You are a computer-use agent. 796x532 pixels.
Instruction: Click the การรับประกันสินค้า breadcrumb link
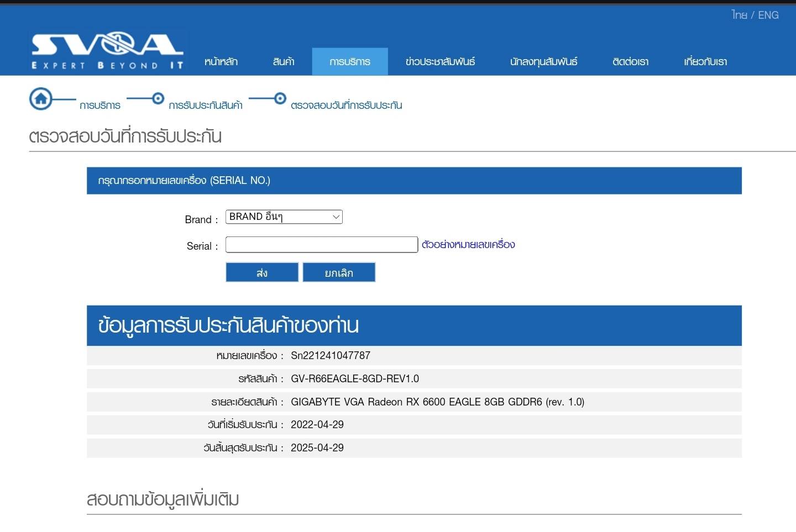pos(206,106)
